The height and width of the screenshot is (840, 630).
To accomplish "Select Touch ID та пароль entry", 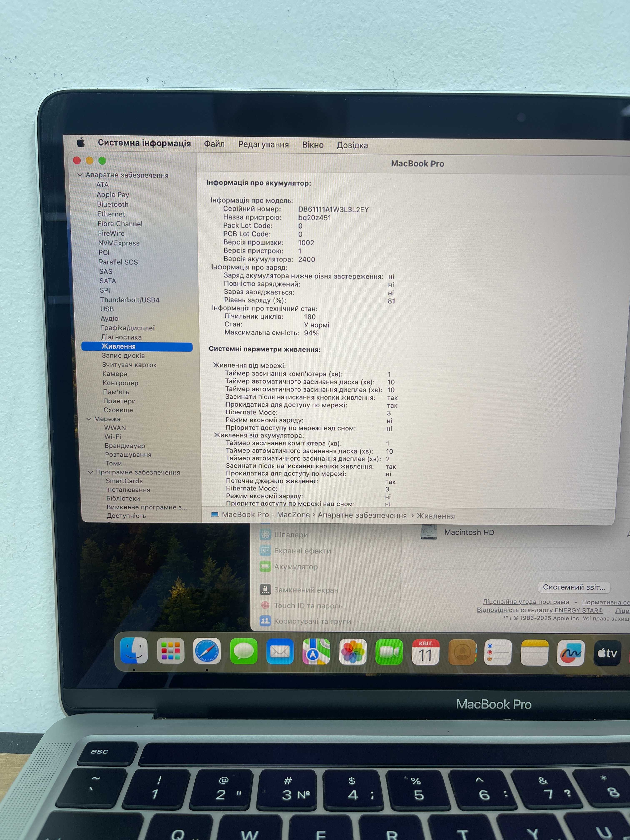I will tap(308, 606).
